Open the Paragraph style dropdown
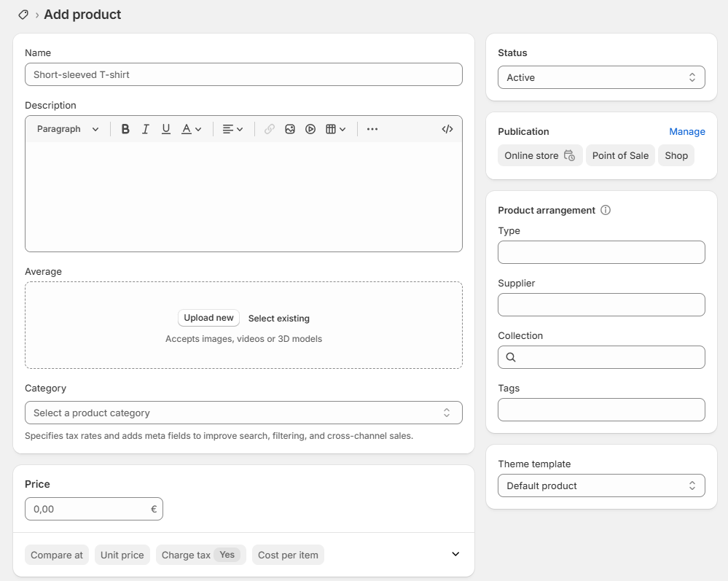 coord(68,129)
